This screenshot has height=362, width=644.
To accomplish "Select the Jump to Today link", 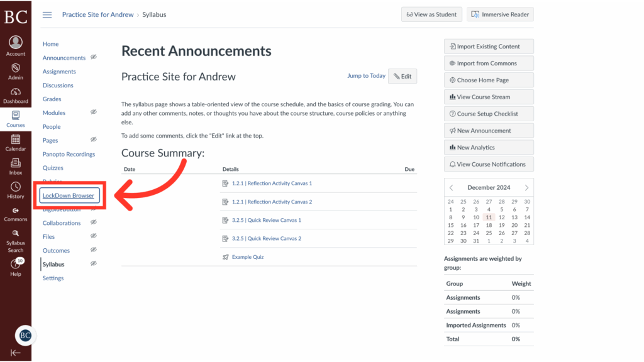I will pyautogui.click(x=366, y=75).
